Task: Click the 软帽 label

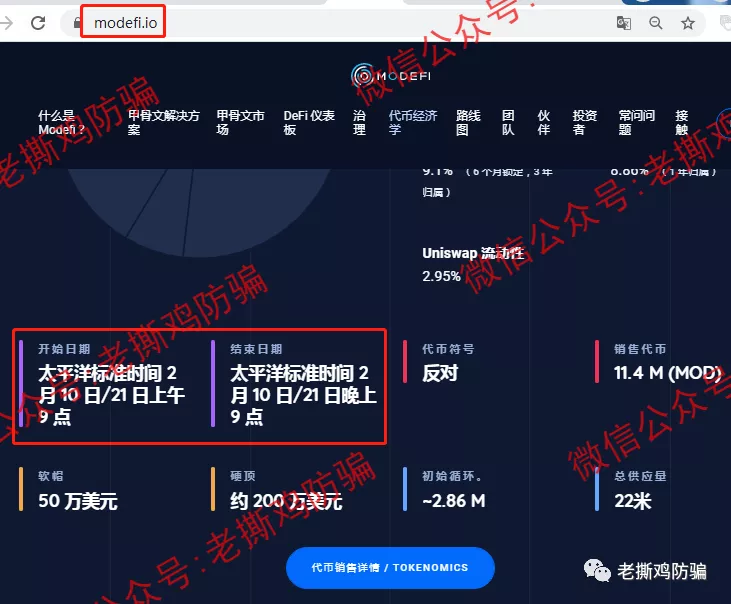Action: tap(51, 476)
